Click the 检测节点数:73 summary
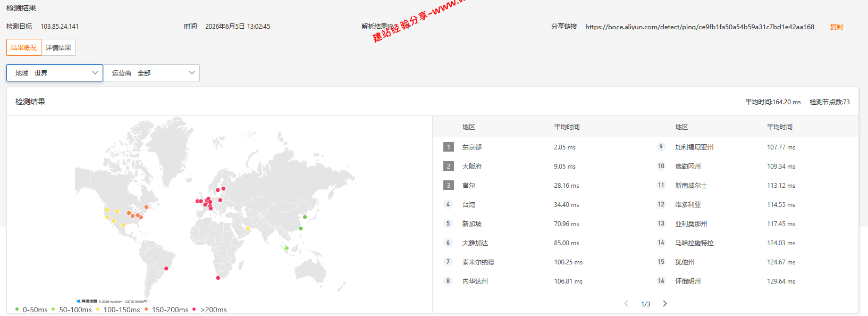Image resolution: width=868 pixels, height=316 pixels. coord(830,102)
